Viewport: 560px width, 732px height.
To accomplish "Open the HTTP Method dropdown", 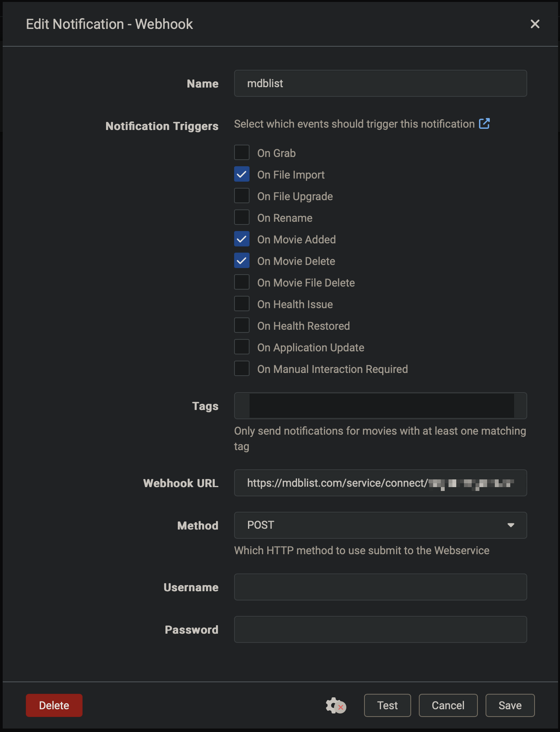I will click(511, 525).
